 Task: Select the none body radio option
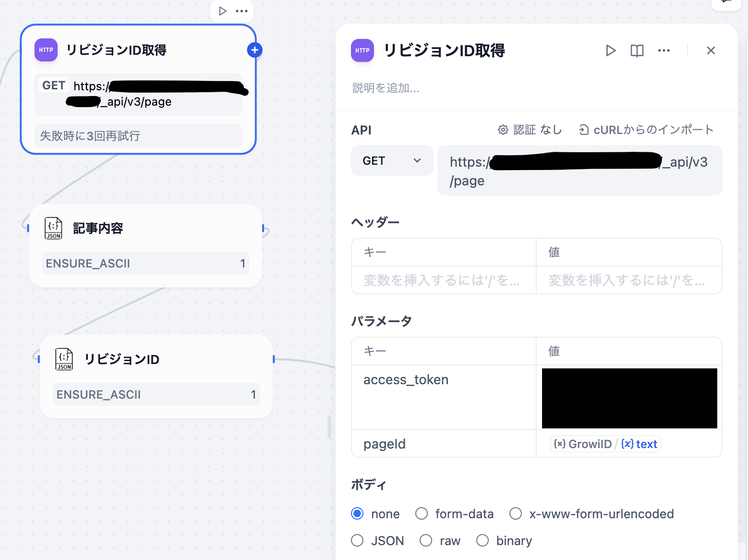357,513
